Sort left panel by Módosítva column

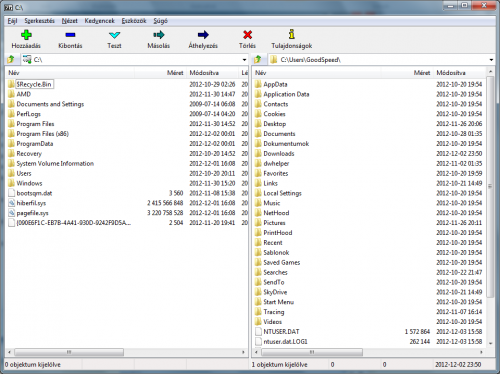coord(213,73)
